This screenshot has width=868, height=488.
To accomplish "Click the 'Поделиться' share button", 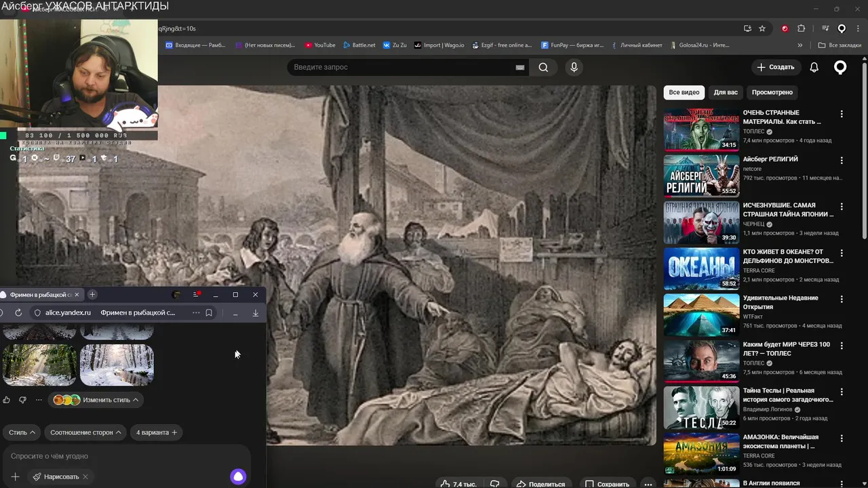I will (540, 484).
